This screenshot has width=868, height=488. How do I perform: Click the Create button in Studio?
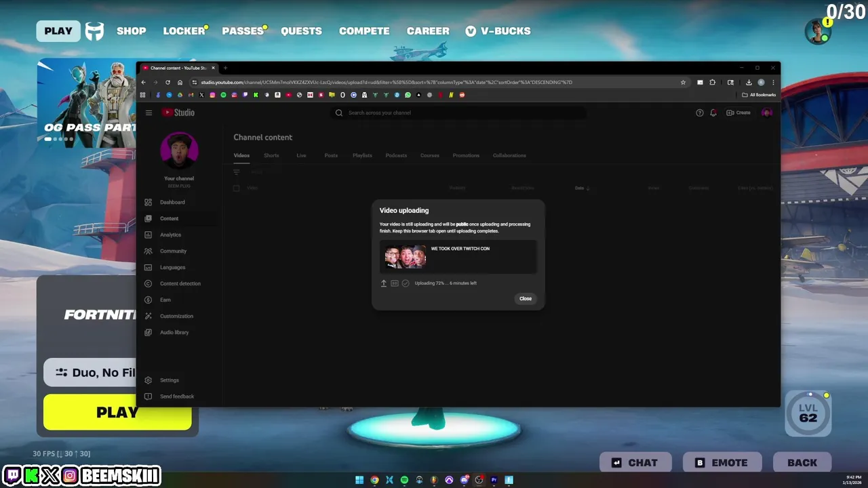tap(738, 113)
